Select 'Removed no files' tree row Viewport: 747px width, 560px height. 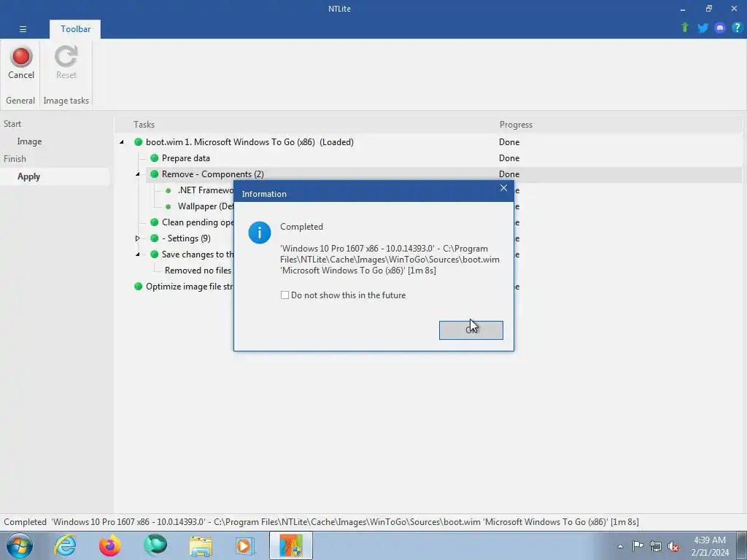coord(198,271)
